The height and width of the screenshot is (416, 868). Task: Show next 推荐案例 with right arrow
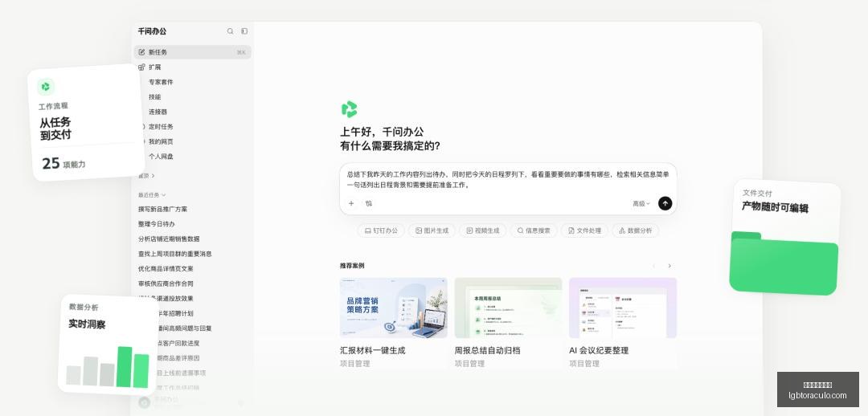[x=669, y=266]
